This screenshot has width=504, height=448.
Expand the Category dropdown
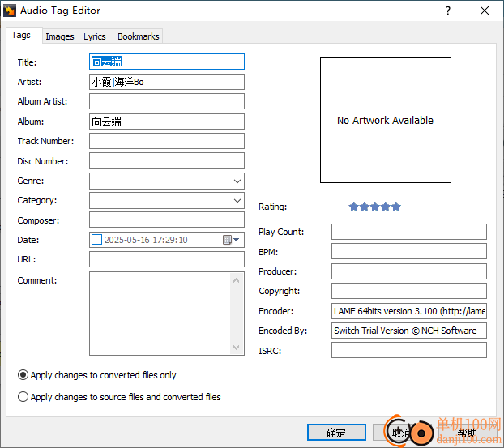(x=237, y=201)
